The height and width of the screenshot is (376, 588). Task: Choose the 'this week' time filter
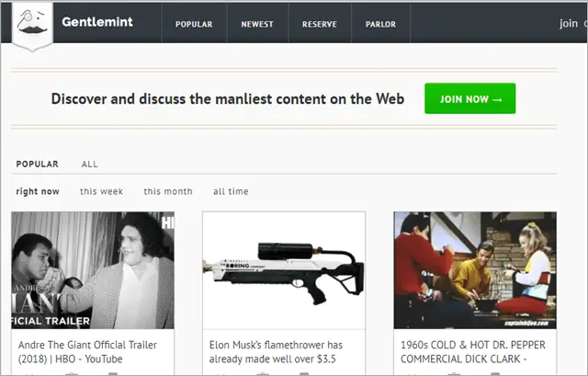pos(101,191)
